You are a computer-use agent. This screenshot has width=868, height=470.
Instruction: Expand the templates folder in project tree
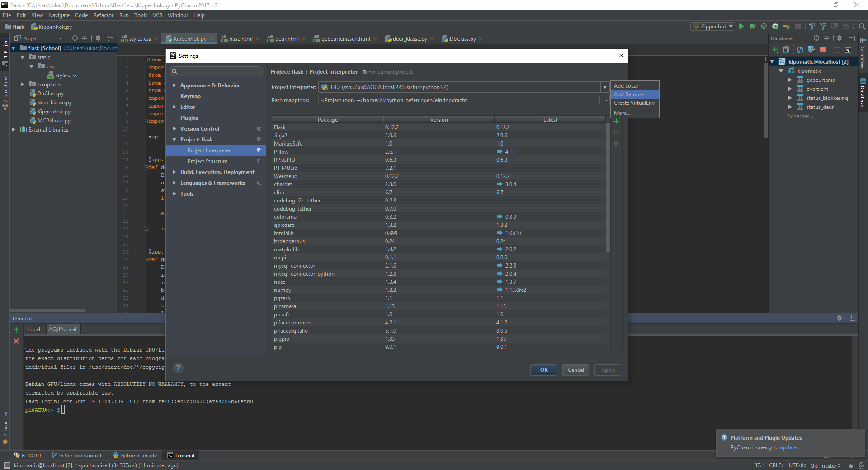pos(23,85)
